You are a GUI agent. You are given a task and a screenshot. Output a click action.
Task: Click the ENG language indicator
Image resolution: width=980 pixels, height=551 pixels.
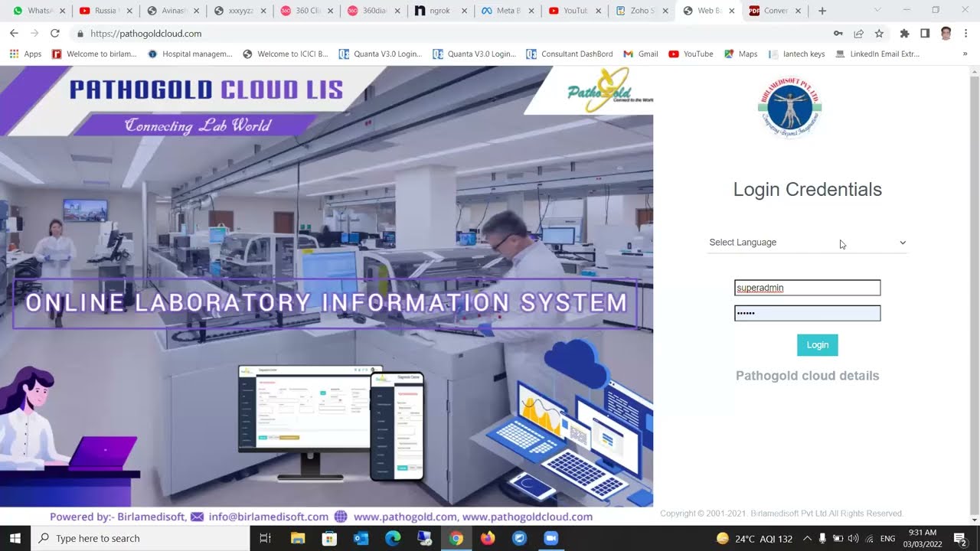(x=887, y=539)
